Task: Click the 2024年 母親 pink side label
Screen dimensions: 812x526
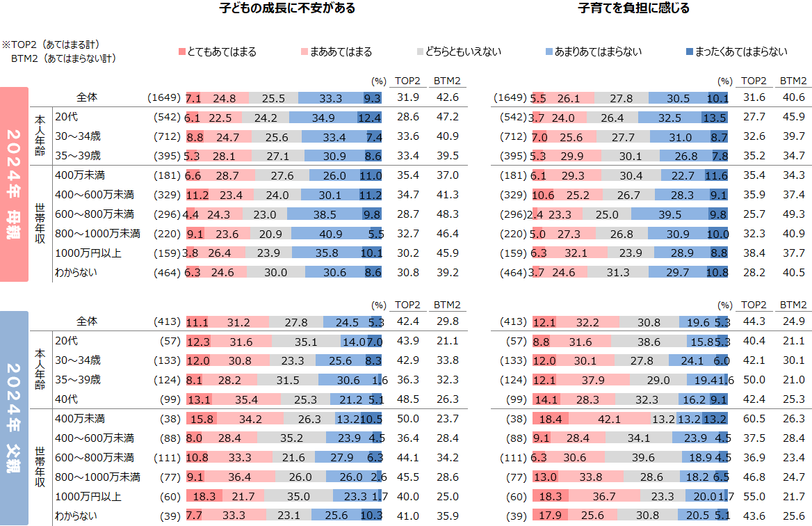Action: [14, 184]
